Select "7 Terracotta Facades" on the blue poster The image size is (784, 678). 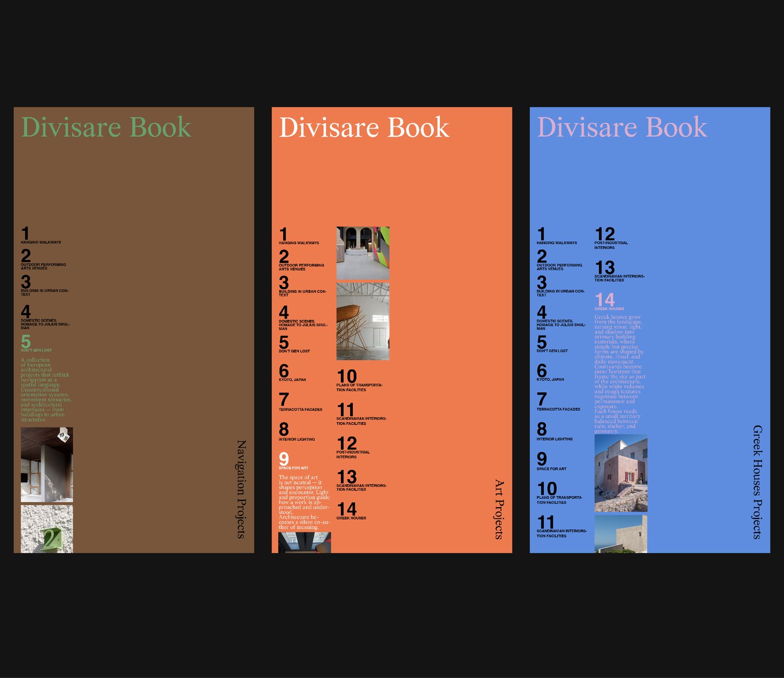click(559, 402)
